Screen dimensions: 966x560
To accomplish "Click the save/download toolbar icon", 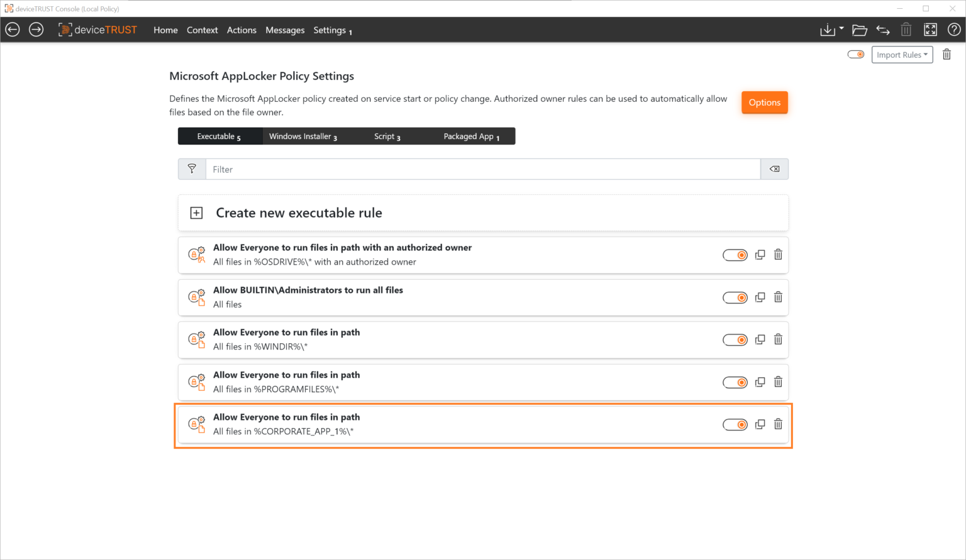I will (827, 29).
